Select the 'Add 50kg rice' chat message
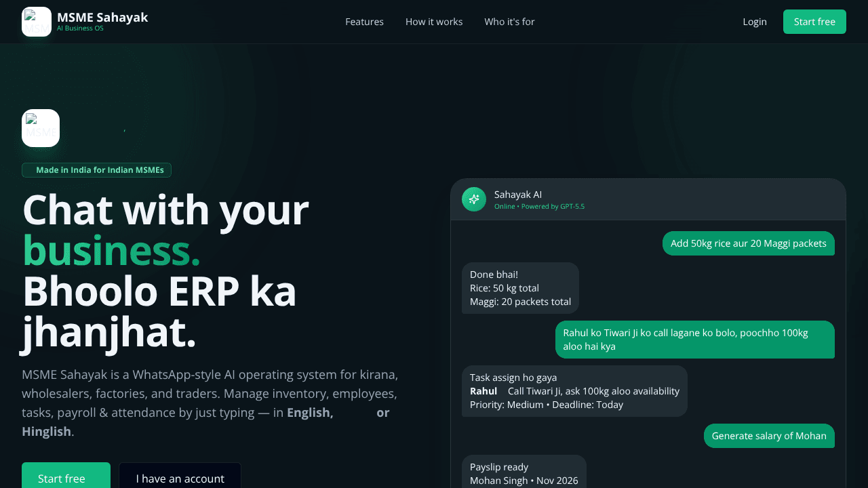The image size is (868, 488). (749, 243)
